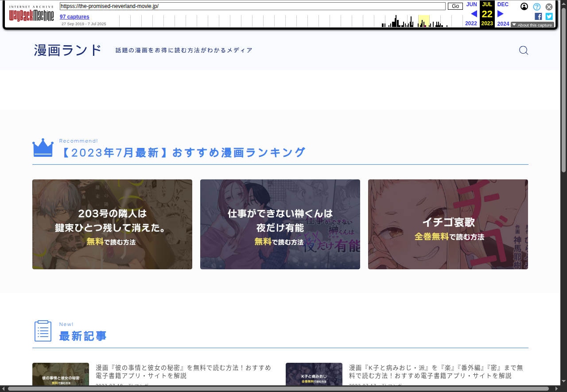Go to next capture with right arrow
The width and height of the screenshot is (567, 392).
coord(501,14)
